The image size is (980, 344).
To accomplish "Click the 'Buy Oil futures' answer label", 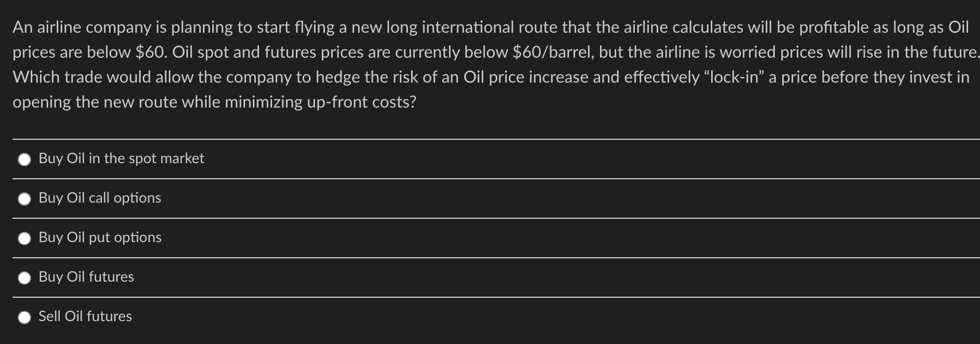I will (x=86, y=276).
